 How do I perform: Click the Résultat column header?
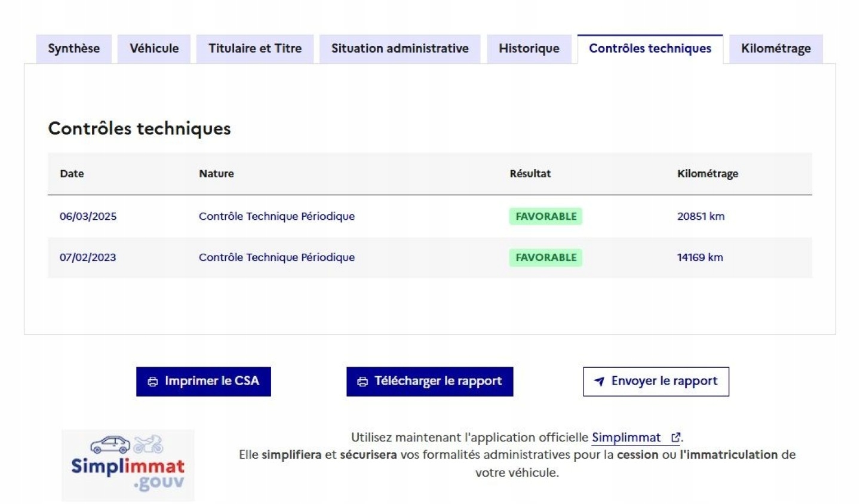530,174
